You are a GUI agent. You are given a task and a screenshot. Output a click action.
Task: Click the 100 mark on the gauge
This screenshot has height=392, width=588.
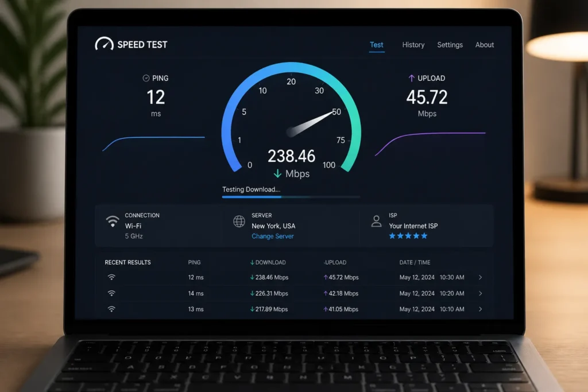click(329, 165)
